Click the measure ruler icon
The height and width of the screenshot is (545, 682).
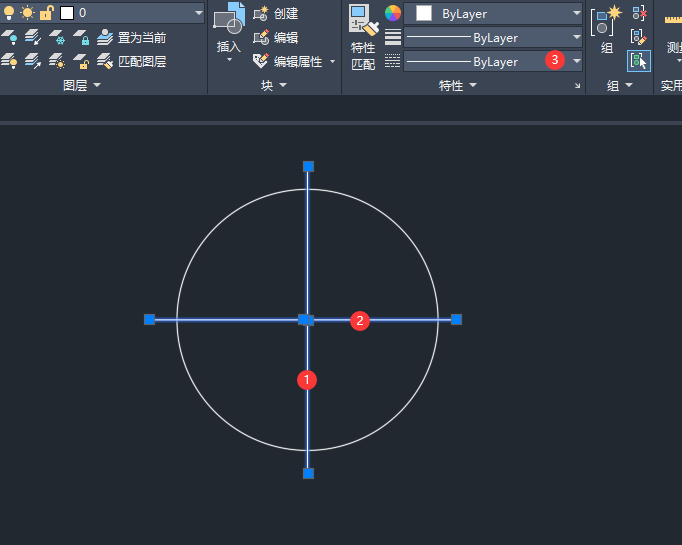pos(673,20)
